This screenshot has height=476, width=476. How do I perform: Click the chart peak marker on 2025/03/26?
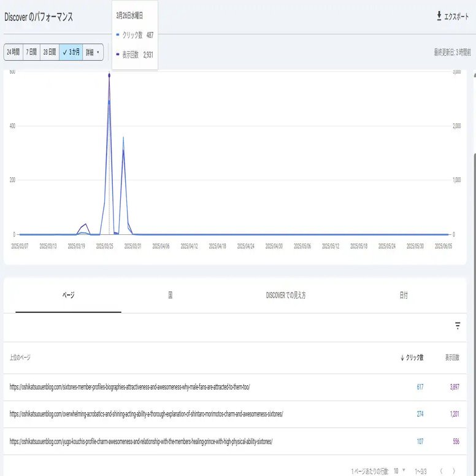click(109, 75)
